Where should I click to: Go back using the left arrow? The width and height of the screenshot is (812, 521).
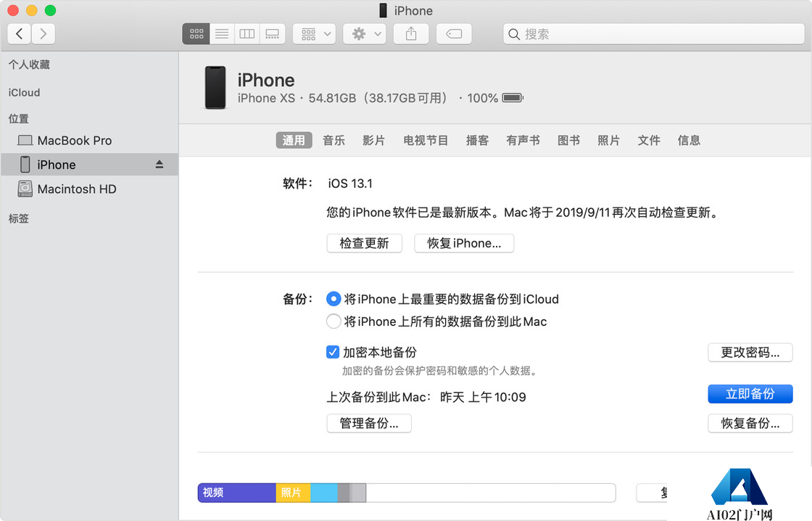coord(19,33)
